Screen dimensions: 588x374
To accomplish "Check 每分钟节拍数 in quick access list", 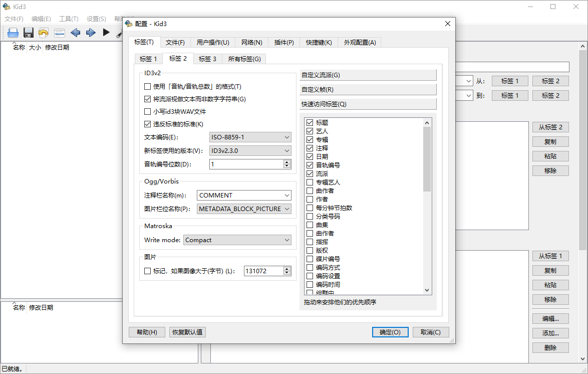I will 310,208.
